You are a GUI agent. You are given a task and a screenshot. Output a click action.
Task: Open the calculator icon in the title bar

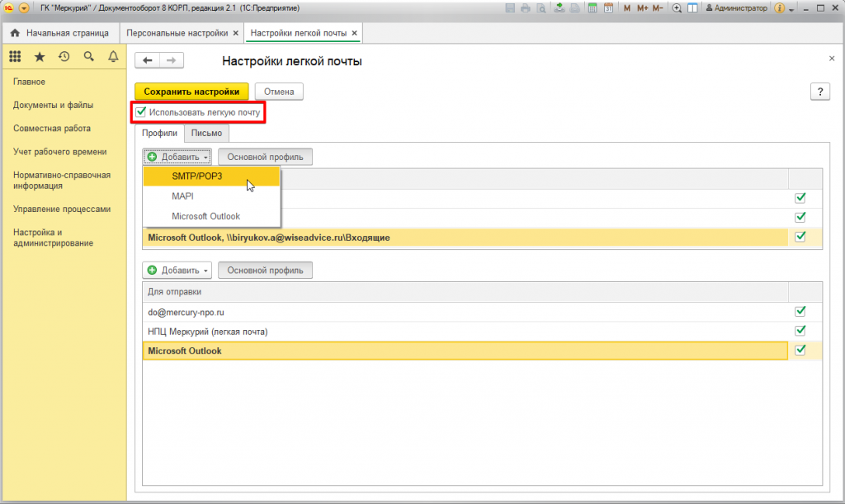591,8
